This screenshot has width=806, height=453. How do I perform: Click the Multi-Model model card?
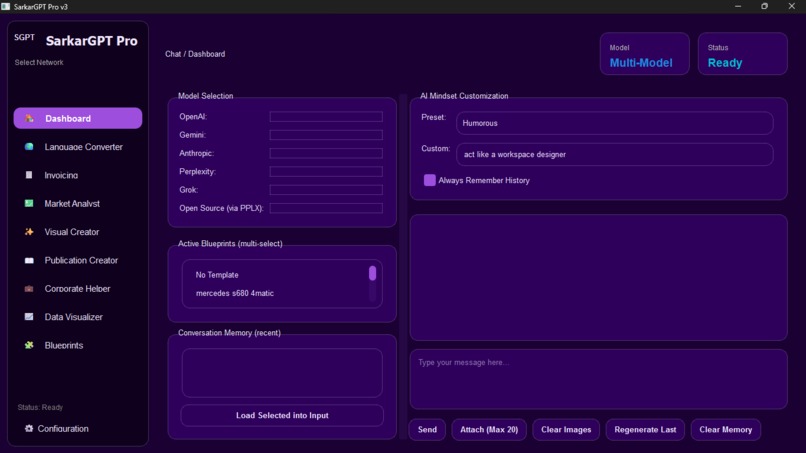[x=645, y=54]
